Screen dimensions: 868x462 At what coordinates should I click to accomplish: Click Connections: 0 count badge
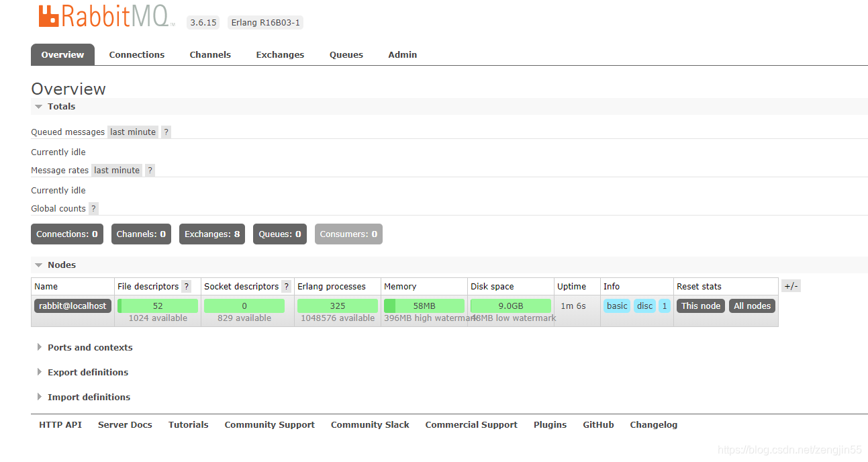click(x=67, y=234)
